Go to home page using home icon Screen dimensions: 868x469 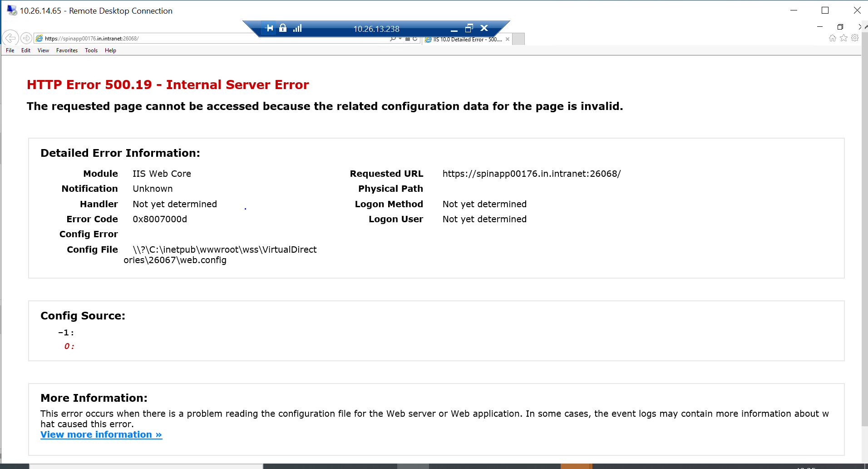coord(833,38)
